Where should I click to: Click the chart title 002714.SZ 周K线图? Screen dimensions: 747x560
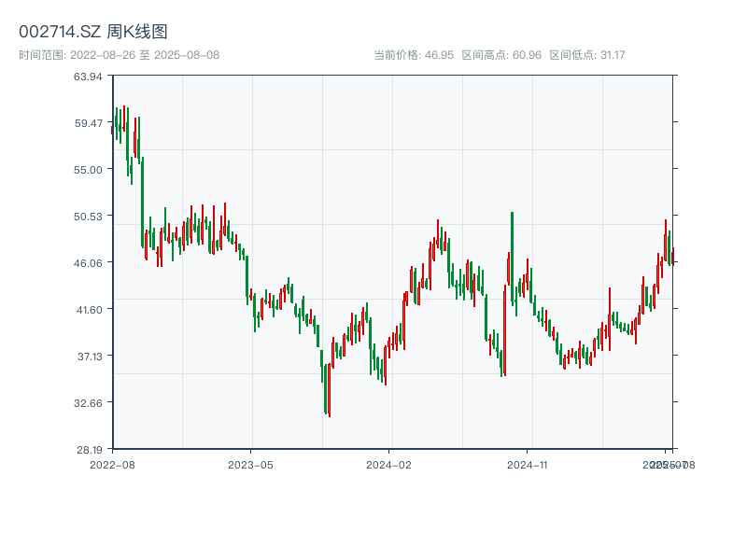pyautogui.click(x=92, y=32)
